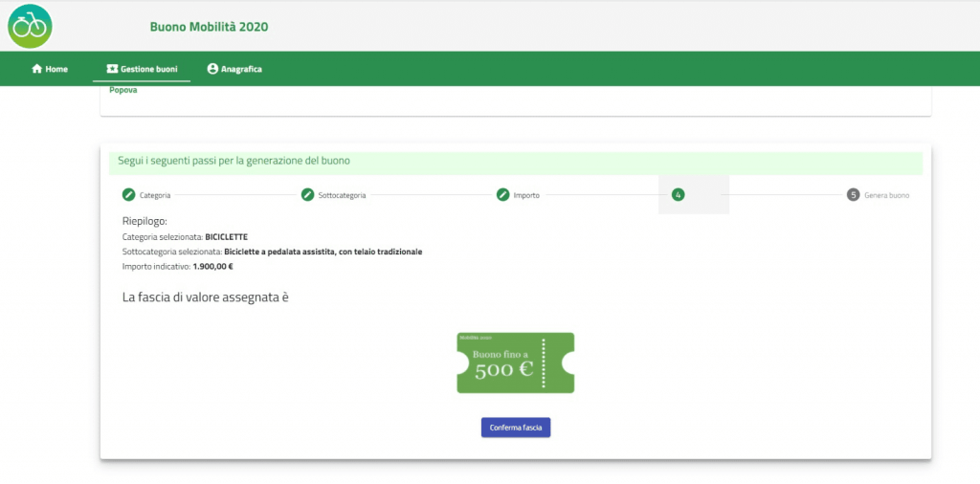Go back to Importo step label
980x484 pixels.
click(x=526, y=195)
